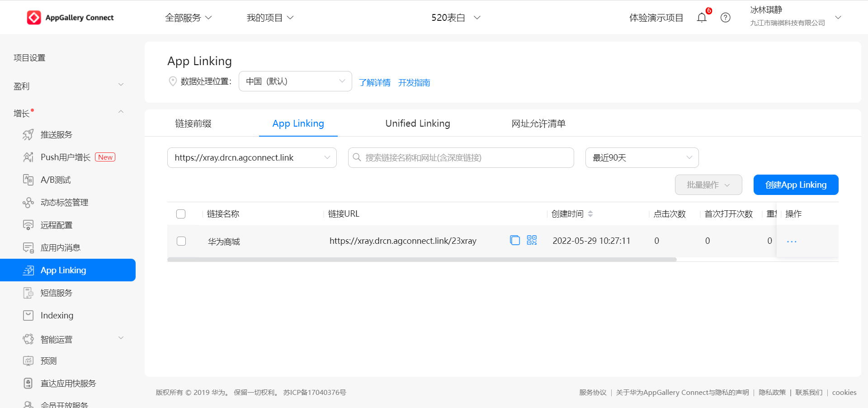Open Indexing in the sidebar

(57, 315)
